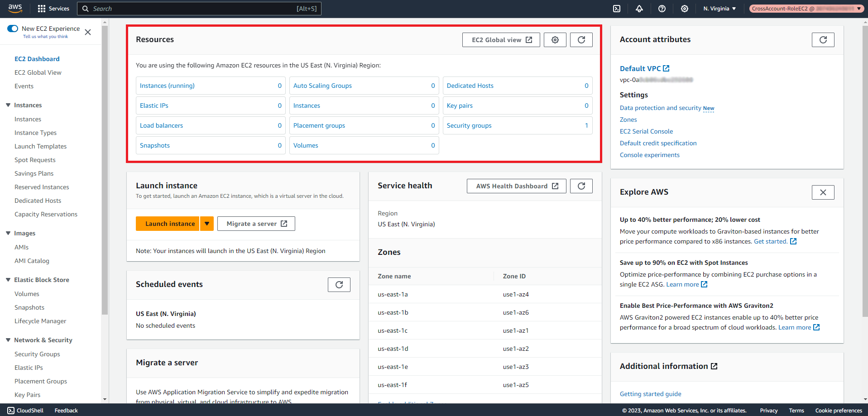Open the help question mark menu
This screenshot has height=416, width=868.
[662, 9]
